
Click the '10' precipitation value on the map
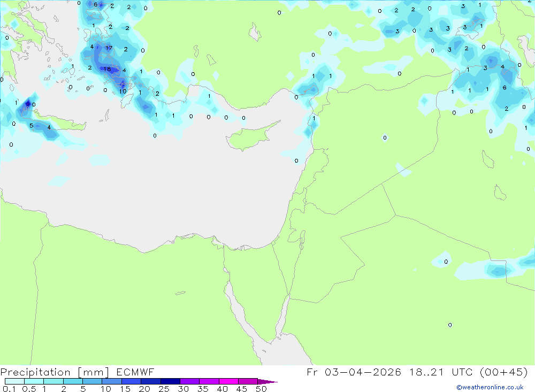coord(123,91)
